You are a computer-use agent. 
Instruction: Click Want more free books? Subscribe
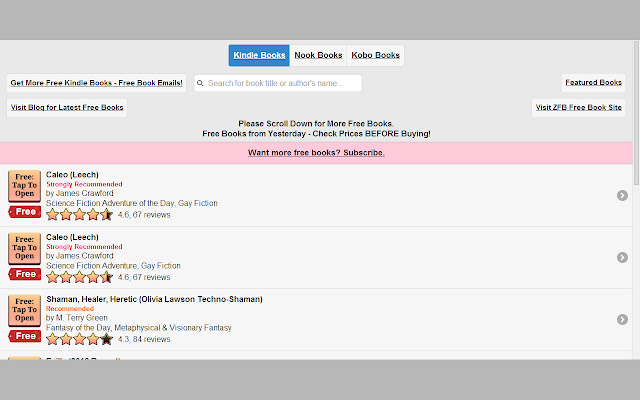[x=316, y=153]
